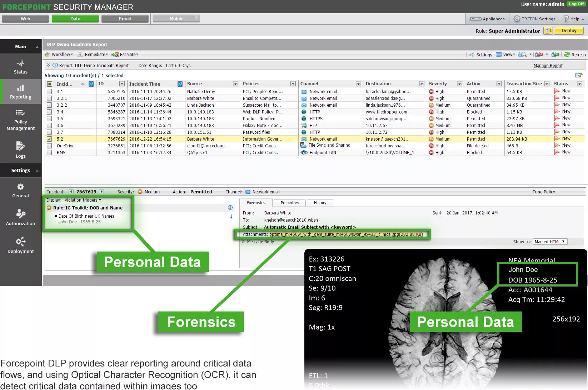Check the box for incident 3.5
The width and height of the screenshot is (588, 390).
click(x=49, y=118)
